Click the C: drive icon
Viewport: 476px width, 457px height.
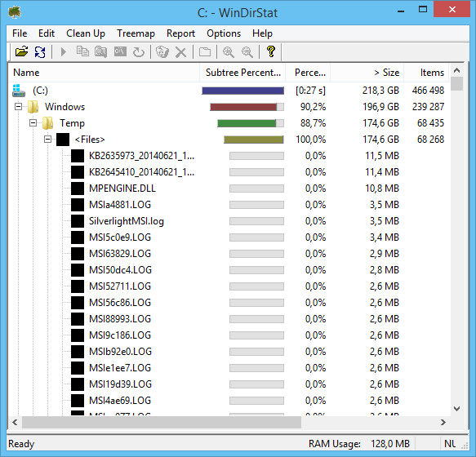19,91
